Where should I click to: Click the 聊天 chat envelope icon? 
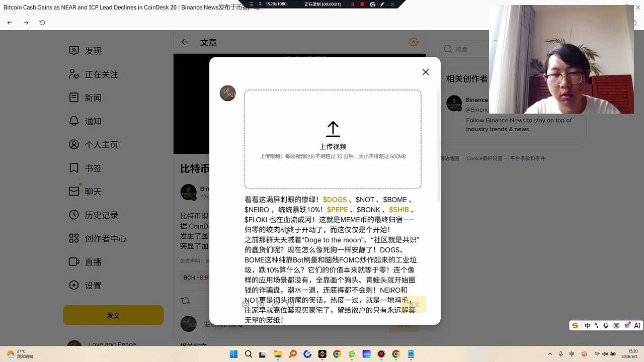pyautogui.click(x=74, y=192)
